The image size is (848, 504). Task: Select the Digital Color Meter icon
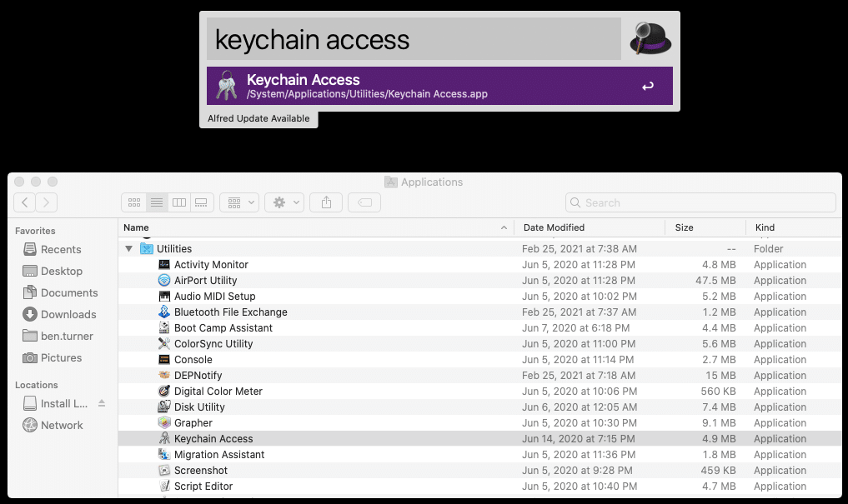(164, 391)
